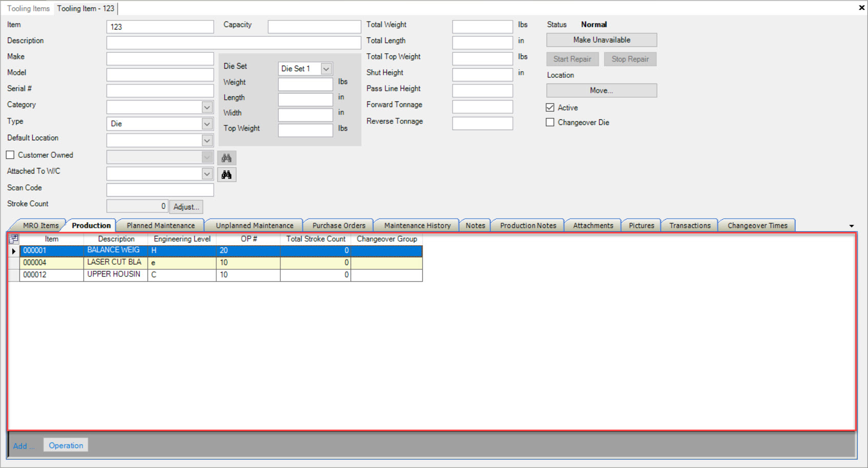Open Pictures tab
868x468 pixels.
point(642,225)
